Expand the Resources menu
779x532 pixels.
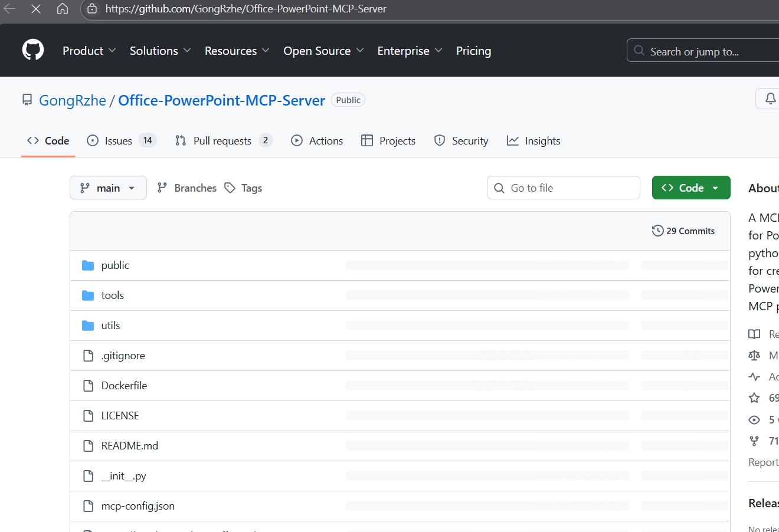pos(237,51)
